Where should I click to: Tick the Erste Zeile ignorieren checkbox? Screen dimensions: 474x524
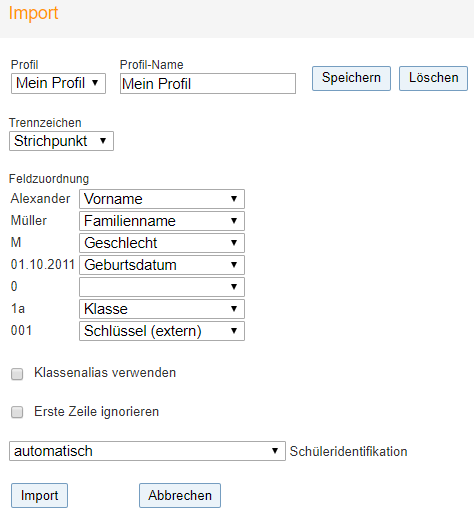tap(17, 412)
